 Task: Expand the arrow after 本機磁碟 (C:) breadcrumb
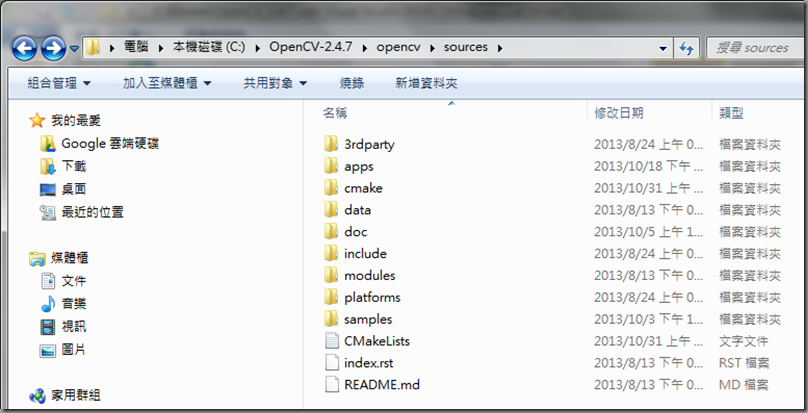coord(257,48)
